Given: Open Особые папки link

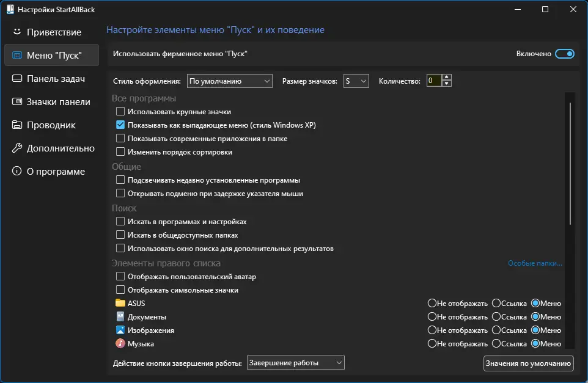Looking at the screenshot, I should pyautogui.click(x=535, y=263).
